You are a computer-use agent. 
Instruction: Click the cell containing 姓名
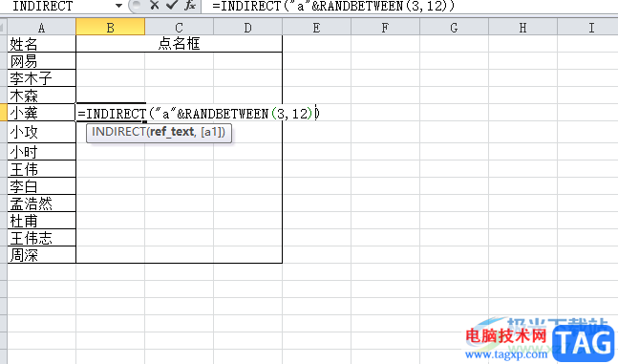[x=41, y=44]
